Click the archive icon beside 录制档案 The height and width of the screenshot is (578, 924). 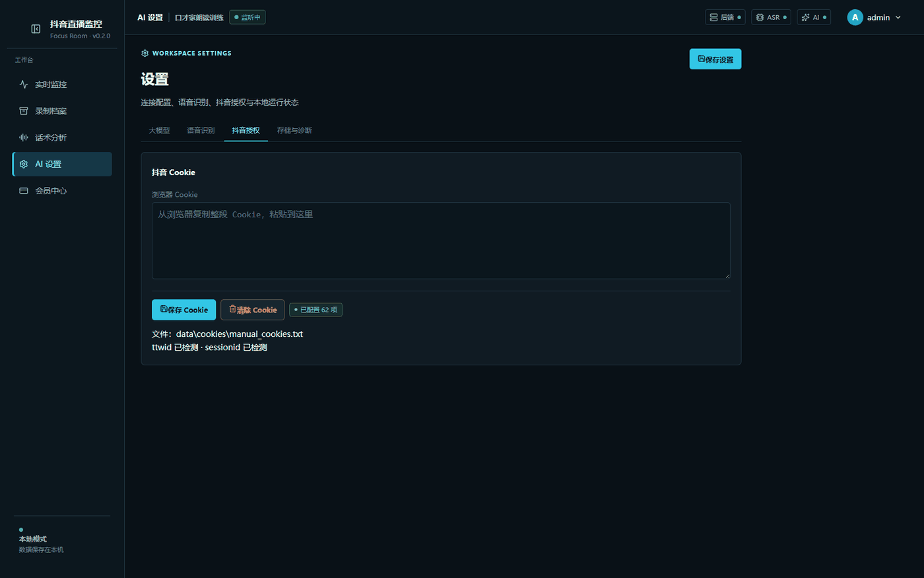click(x=24, y=111)
